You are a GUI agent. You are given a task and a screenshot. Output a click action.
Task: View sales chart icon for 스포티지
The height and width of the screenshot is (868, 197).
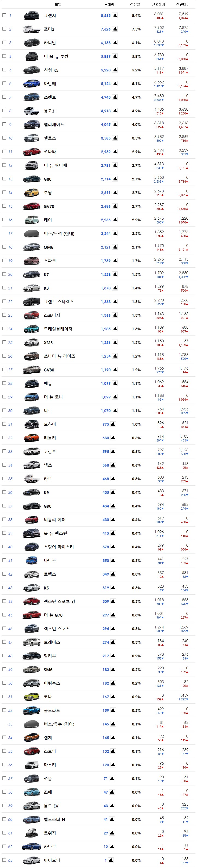point(115,315)
